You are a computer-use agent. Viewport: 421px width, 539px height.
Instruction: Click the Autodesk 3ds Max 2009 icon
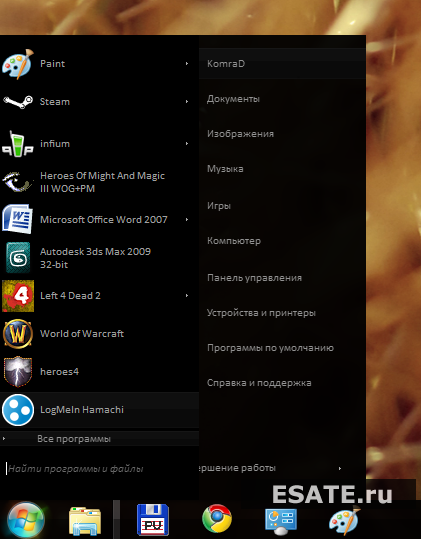[x=18, y=257]
